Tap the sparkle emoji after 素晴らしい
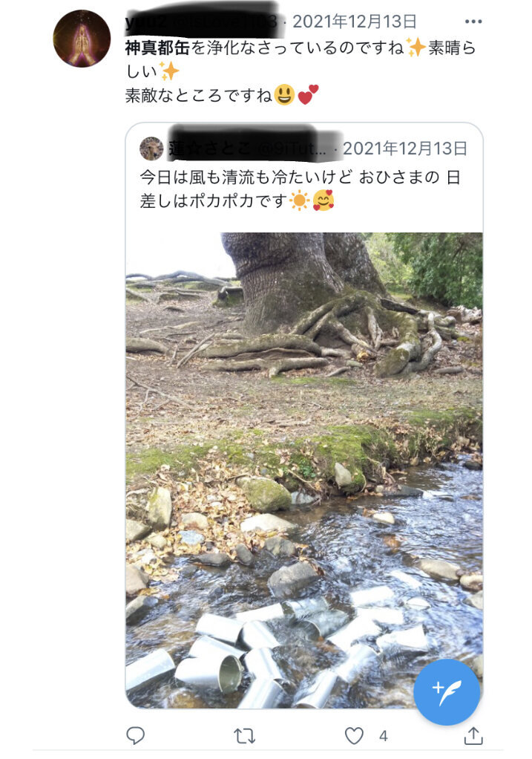Viewport: 532px width, 759px height. (x=169, y=71)
